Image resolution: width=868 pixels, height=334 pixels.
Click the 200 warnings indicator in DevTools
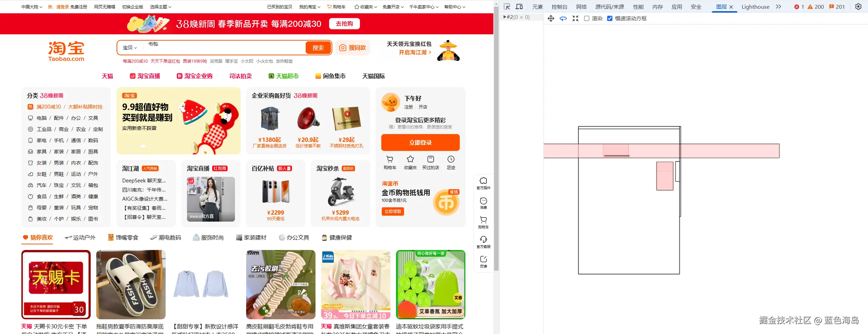point(815,7)
